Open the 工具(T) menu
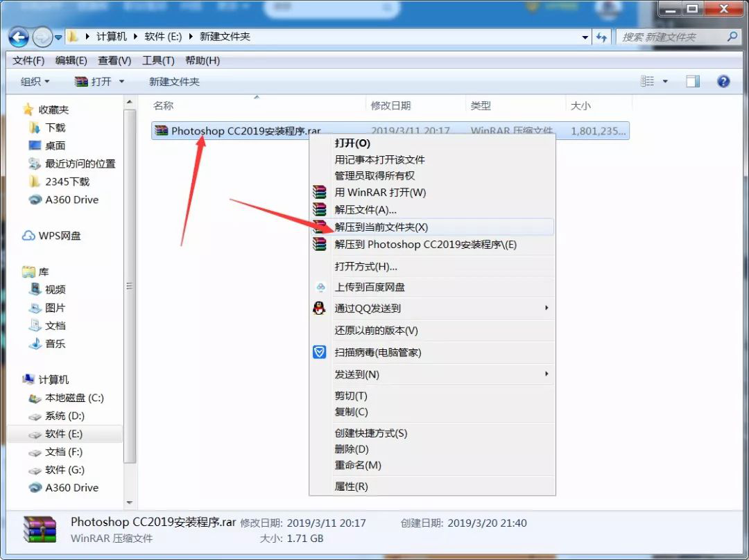The height and width of the screenshot is (560, 749). tap(158, 60)
